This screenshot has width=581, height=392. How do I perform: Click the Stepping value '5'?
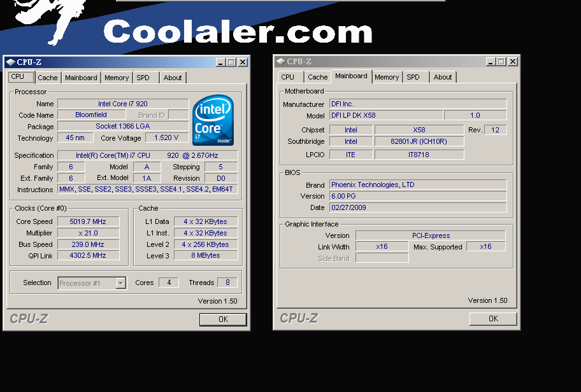pos(221,167)
